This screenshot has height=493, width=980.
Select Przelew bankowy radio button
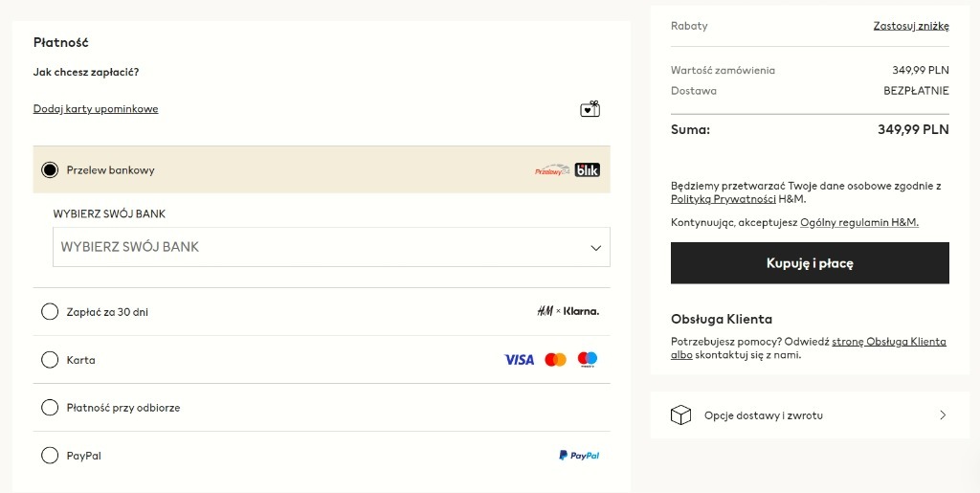(50, 170)
